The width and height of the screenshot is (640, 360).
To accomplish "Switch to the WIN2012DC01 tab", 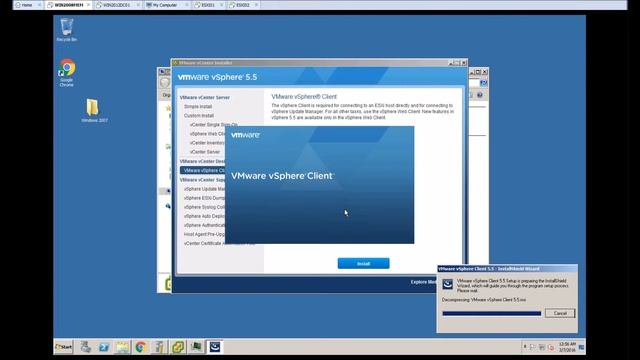I will click(x=118, y=5).
